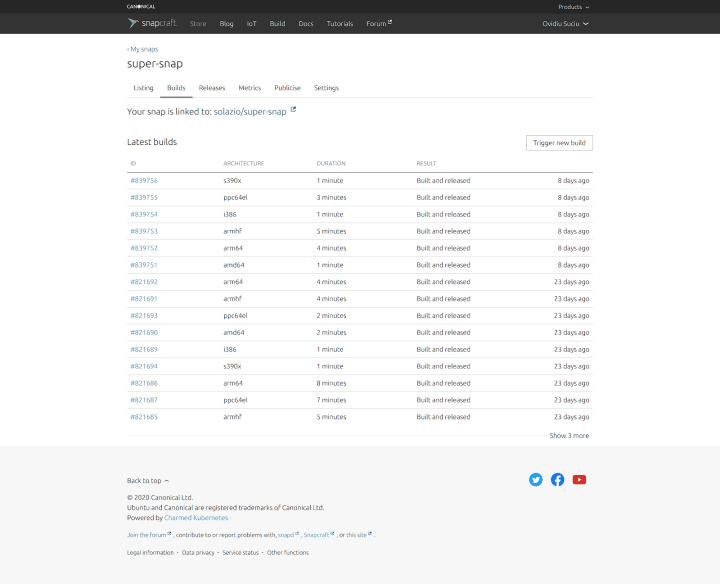The image size is (720, 584).
Task: Open build #821691
Action: pos(144,299)
